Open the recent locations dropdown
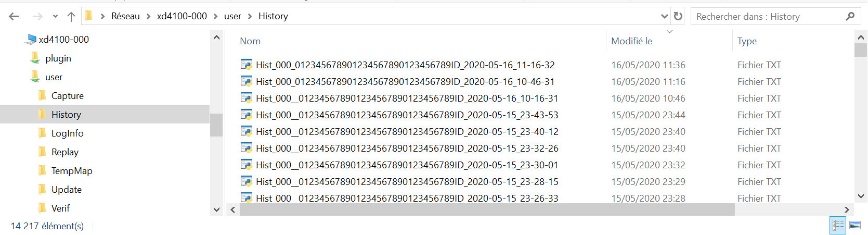The height and width of the screenshot is (235, 868). tap(55, 17)
